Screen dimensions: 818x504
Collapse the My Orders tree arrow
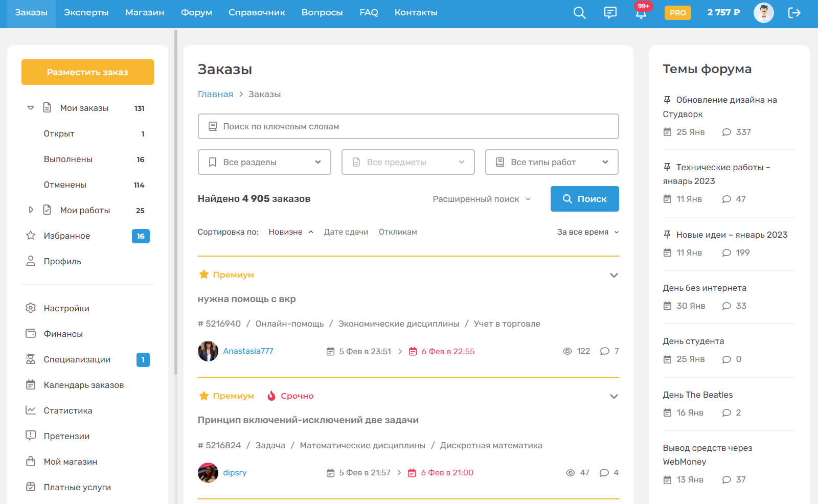31,108
